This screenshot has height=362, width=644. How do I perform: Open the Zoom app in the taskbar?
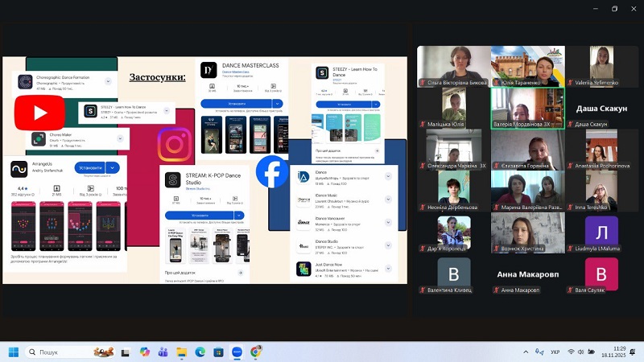(237, 352)
